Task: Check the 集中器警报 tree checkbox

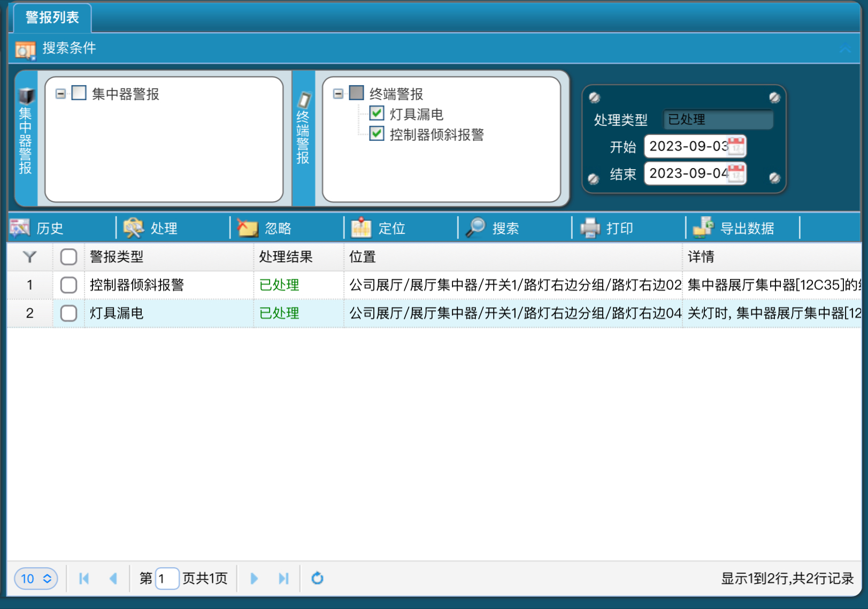Action: point(79,93)
